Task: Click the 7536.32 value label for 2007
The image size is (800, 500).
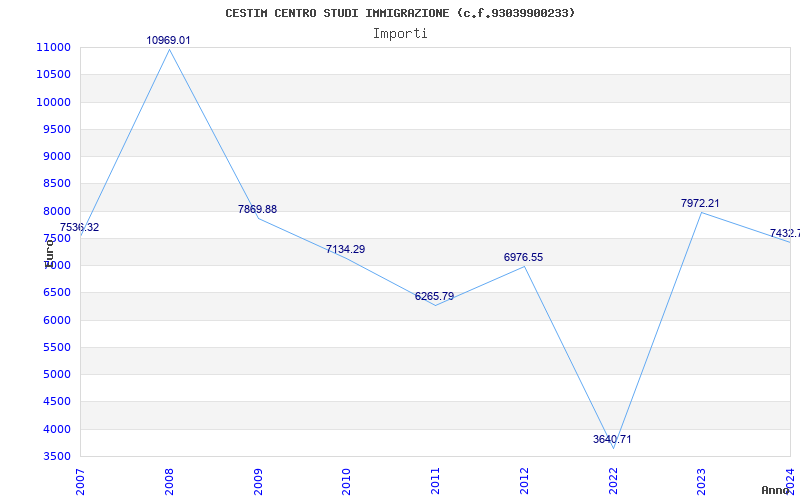Action: [80, 228]
